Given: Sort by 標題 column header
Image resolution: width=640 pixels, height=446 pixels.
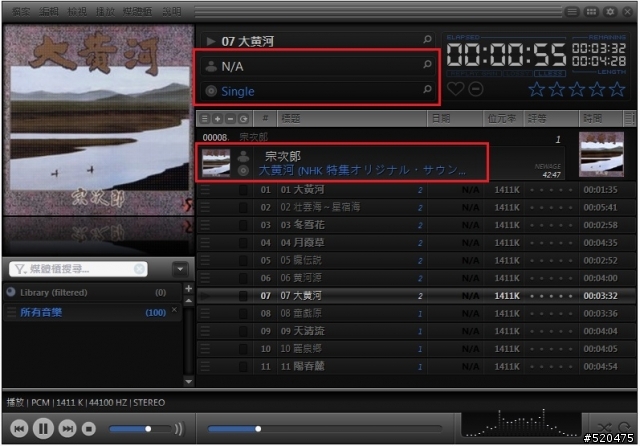Looking at the screenshot, I should coord(352,119).
